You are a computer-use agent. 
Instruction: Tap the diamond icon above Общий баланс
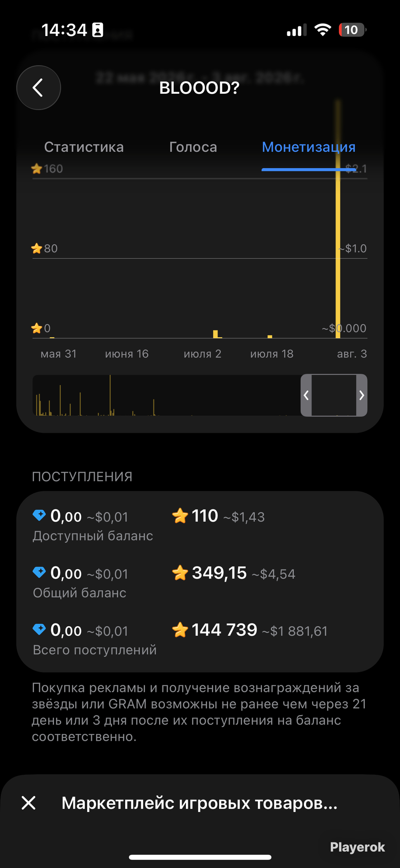coord(39,572)
